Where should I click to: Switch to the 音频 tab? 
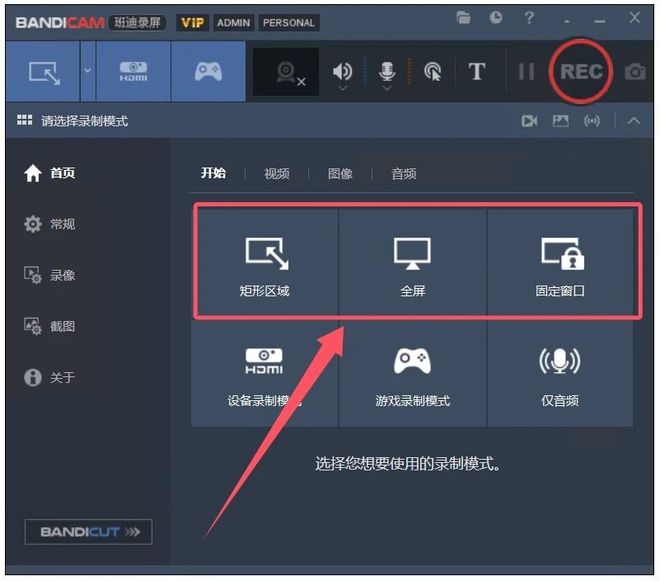404,173
